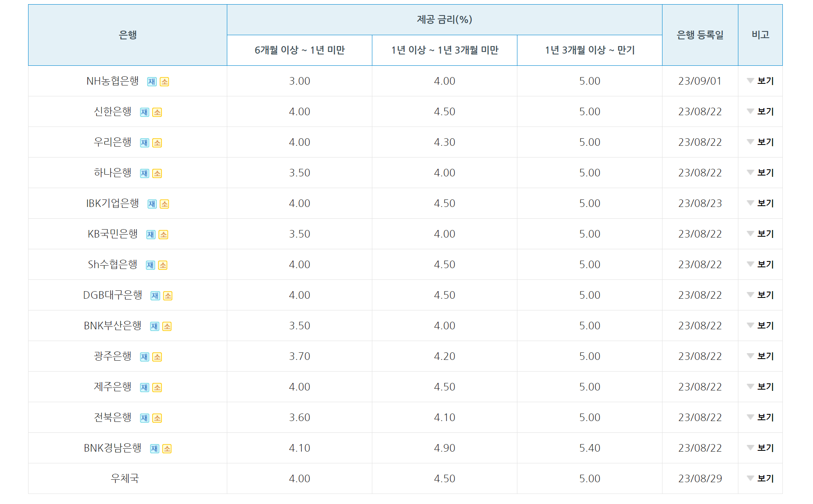Click orange 소 icon next to NH농협은행
Image resolution: width=813 pixels, height=504 pixels.
(x=164, y=82)
